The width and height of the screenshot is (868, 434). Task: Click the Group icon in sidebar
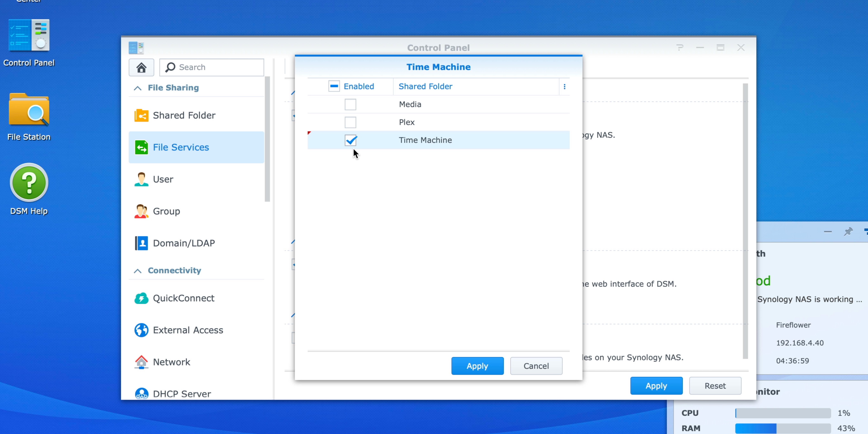[141, 211]
